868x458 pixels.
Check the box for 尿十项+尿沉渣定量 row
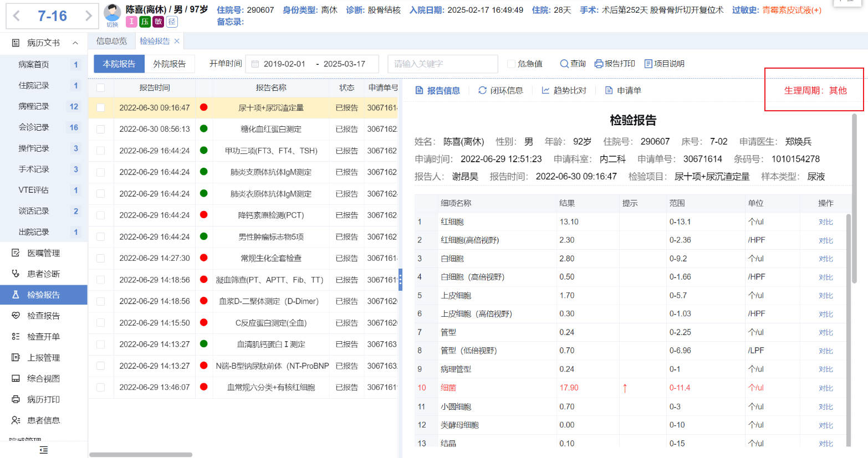pyautogui.click(x=100, y=108)
